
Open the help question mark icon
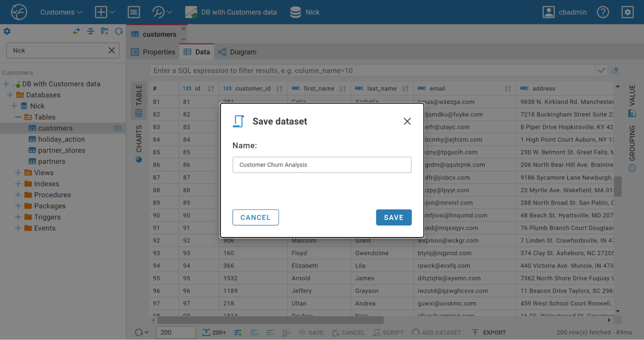pyautogui.click(x=602, y=12)
